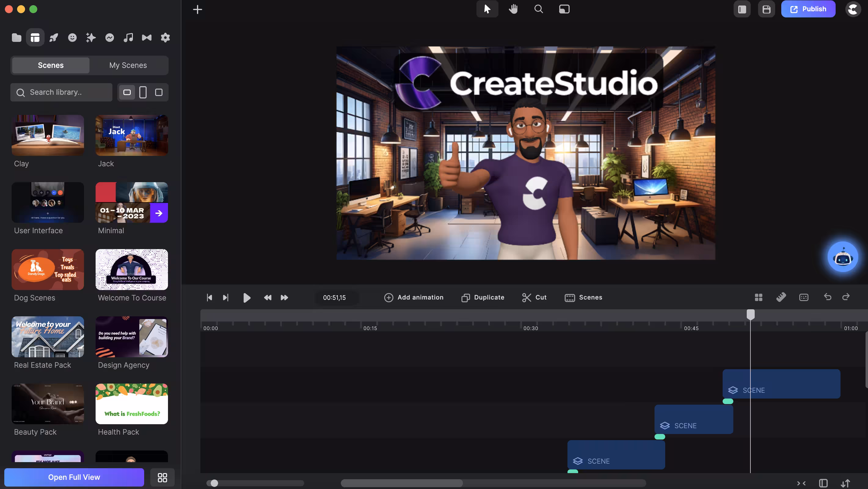Switch to the My Scenes tab
The image size is (868, 489).
(x=128, y=65)
